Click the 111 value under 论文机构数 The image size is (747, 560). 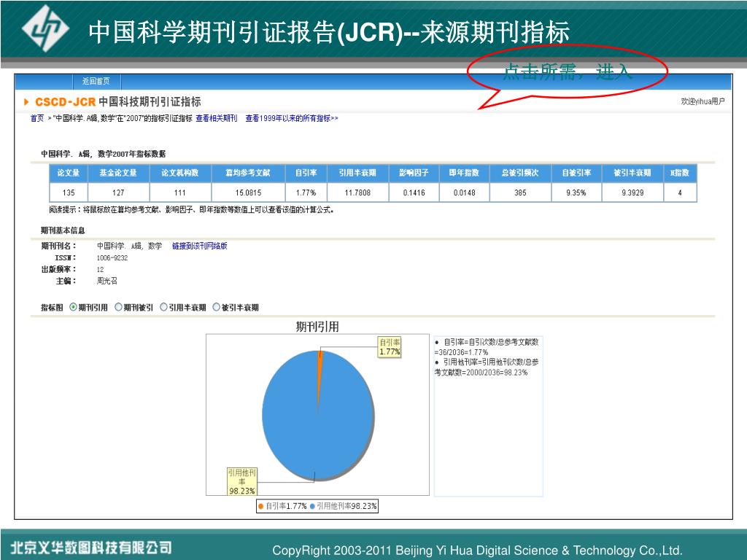click(180, 192)
